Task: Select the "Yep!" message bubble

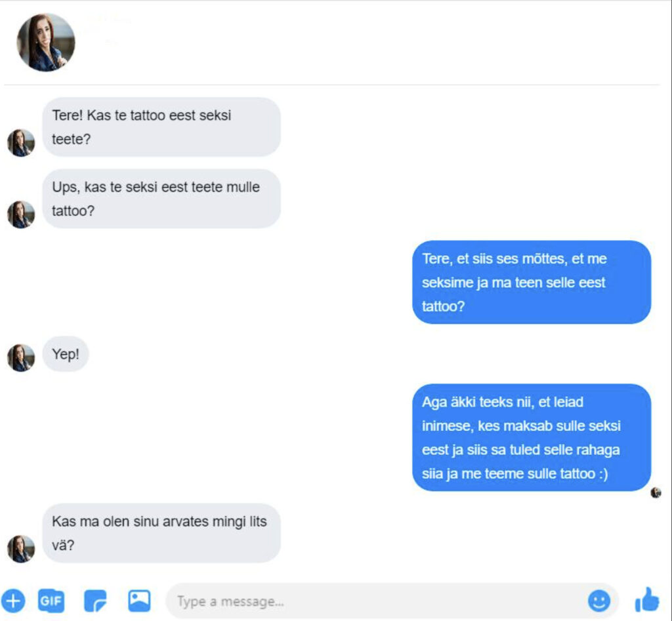Action: click(66, 354)
